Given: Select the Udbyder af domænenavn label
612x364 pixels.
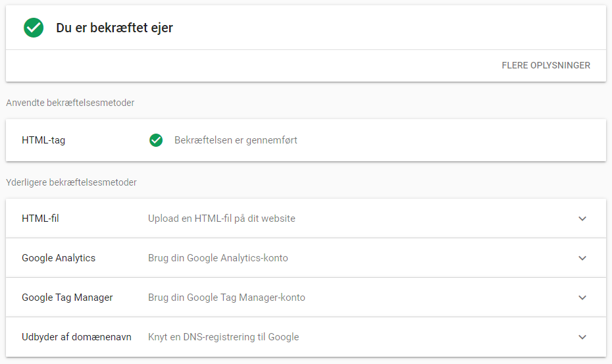Looking at the screenshot, I should [x=76, y=336].
